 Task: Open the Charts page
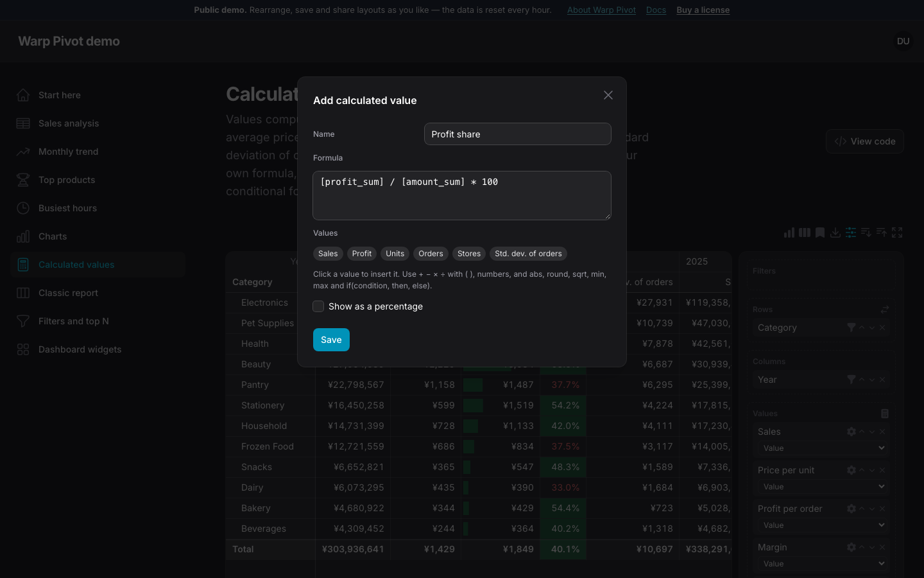tap(98, 236)
